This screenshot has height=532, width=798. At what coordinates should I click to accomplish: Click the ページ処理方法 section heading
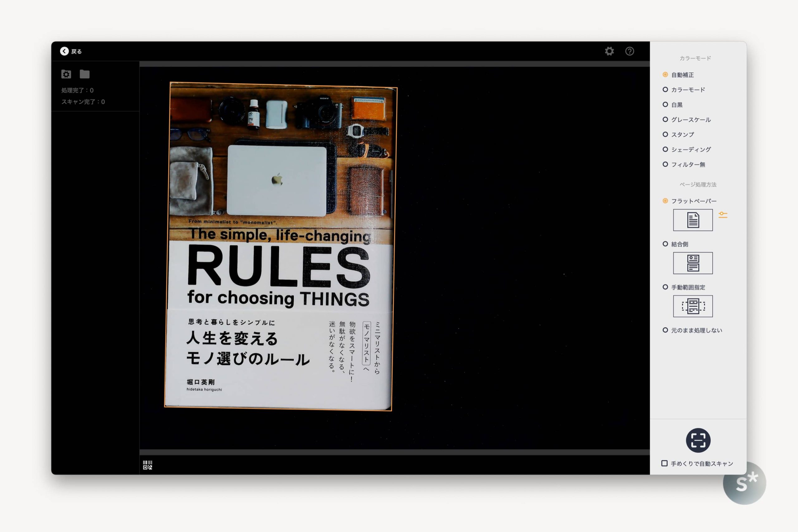(698, 185)
